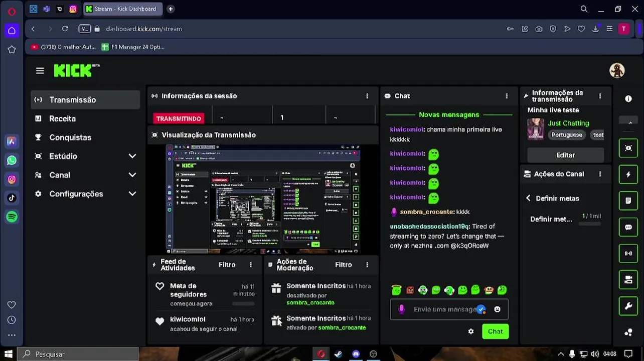Select the angel halo emote
Screen dimensions: 644x361
tap(397, 290)
